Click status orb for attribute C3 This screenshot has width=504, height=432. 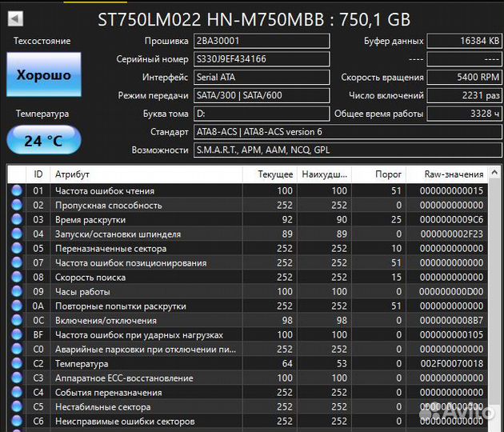click(17, 378)
